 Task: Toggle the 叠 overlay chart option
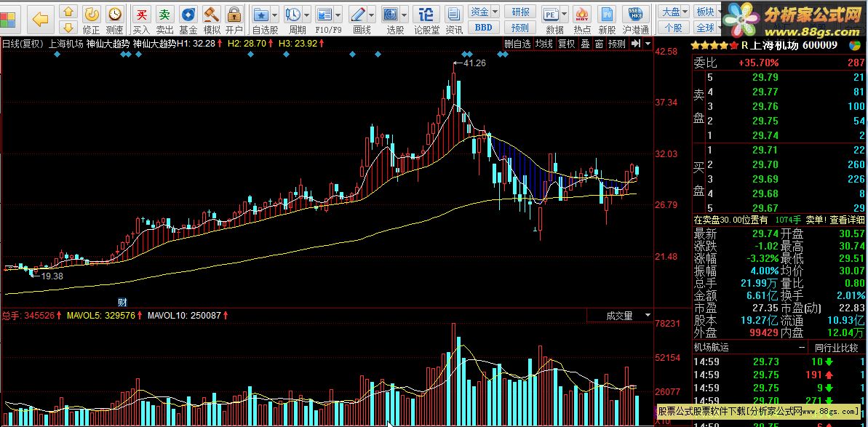click(585, 44)
